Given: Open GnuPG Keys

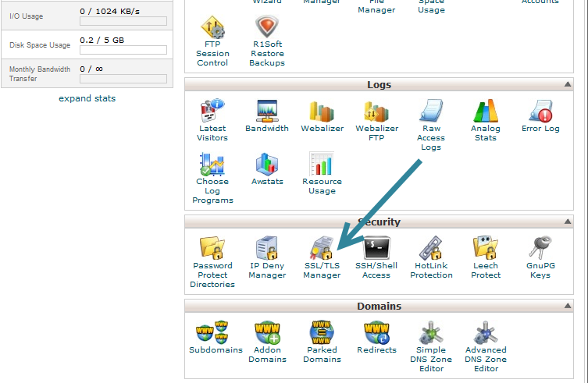Looking at the screenshot, I should tap(540, 249).
